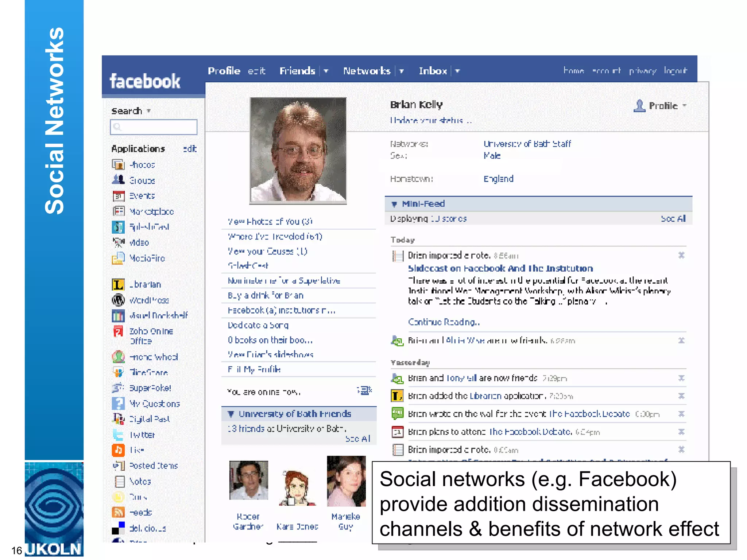Image resolution: width=747 pixels, height=560 pixels.
Task: Remove the Tony Gill friends story
Action: click(x=681, y=378)
